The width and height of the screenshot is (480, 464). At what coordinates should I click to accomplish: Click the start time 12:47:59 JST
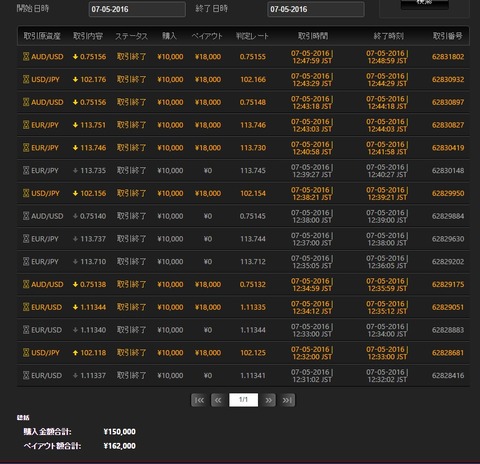[312, 61]
